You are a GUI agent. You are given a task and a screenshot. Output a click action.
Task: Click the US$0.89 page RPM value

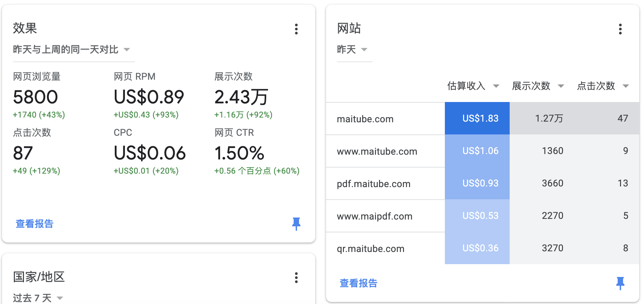tap(149, 97)
